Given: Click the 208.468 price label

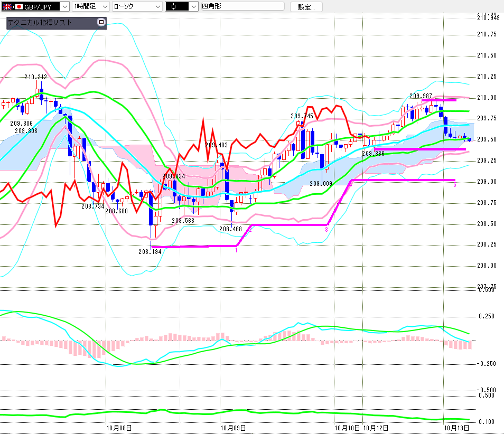Looking at the screenshot, I should point(230,229).
